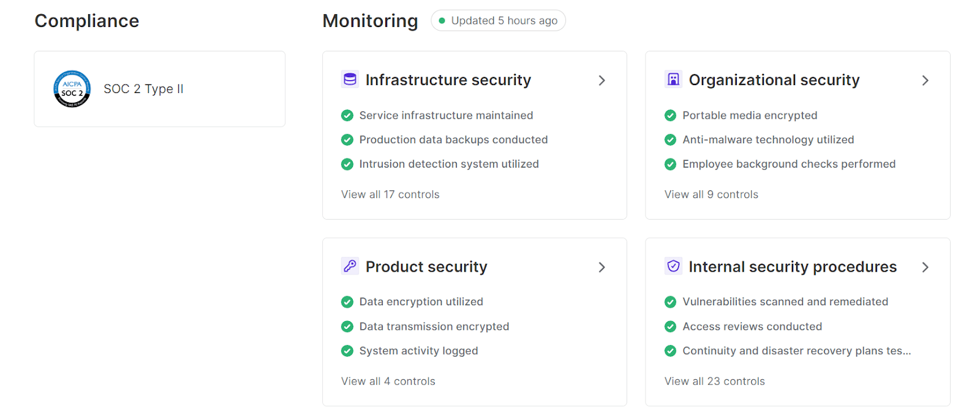Click the checkmark next to Data encryption utilized

[x=347, y=302]
